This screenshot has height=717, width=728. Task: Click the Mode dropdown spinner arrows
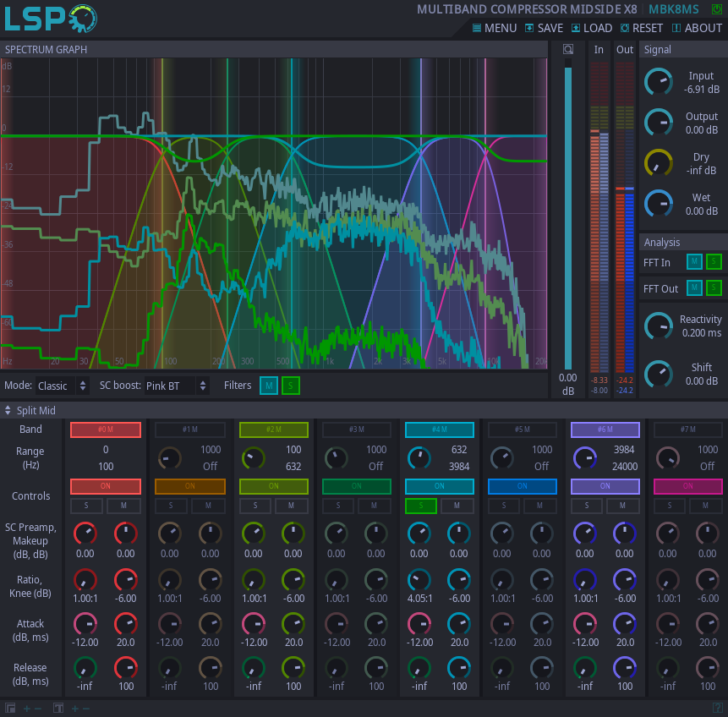[83, 386]
